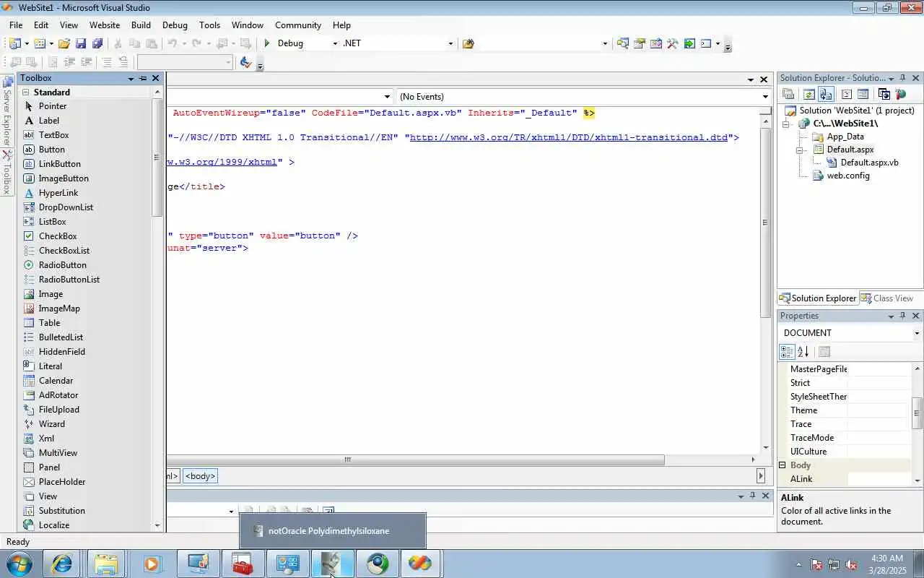Open the DOCUMENT object dropdown in Properties
Screen dimensions: 924x578
coord(916,333)
